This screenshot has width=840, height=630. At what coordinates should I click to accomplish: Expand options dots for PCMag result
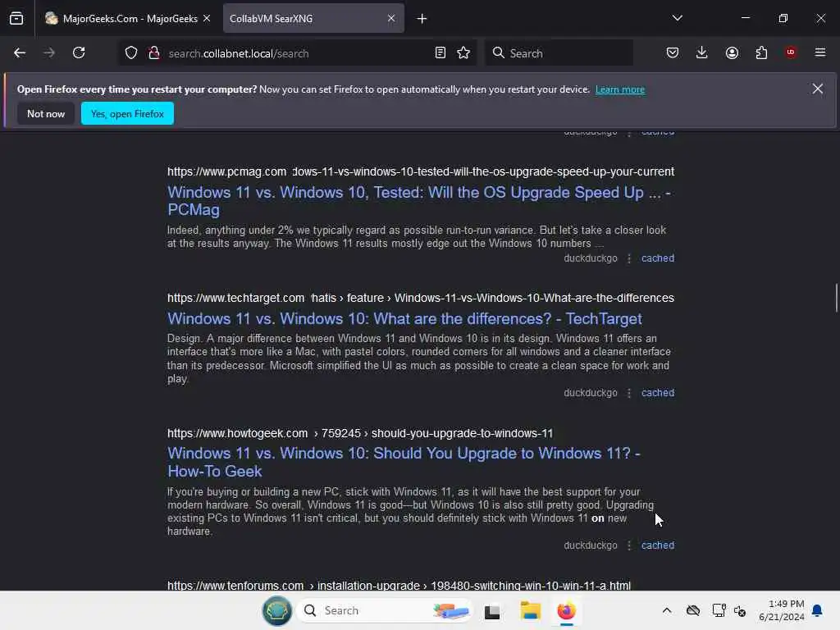pos(629,258)
